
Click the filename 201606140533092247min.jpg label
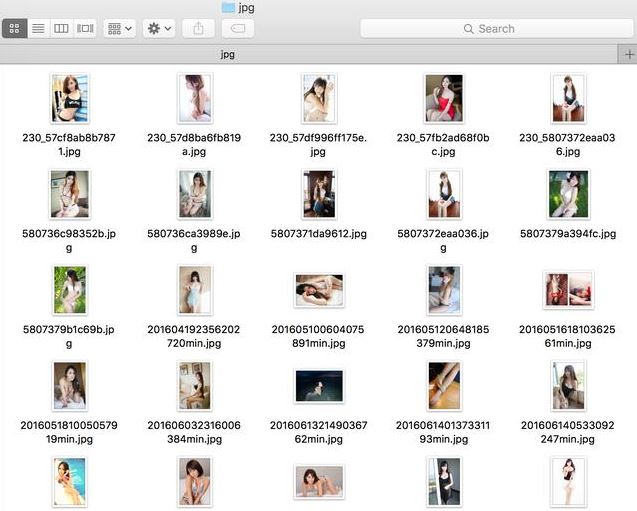tap(568, 432)
